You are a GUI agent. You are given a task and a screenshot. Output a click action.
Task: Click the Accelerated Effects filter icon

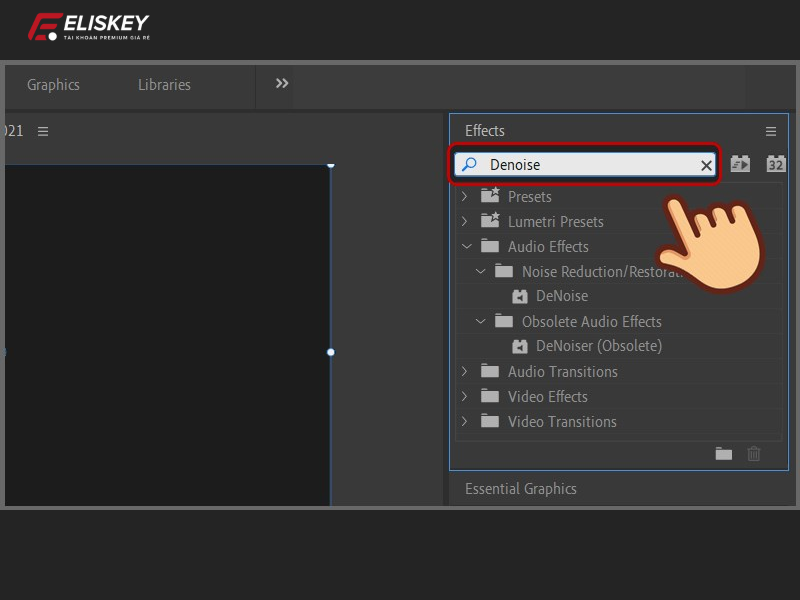[740, 164]
